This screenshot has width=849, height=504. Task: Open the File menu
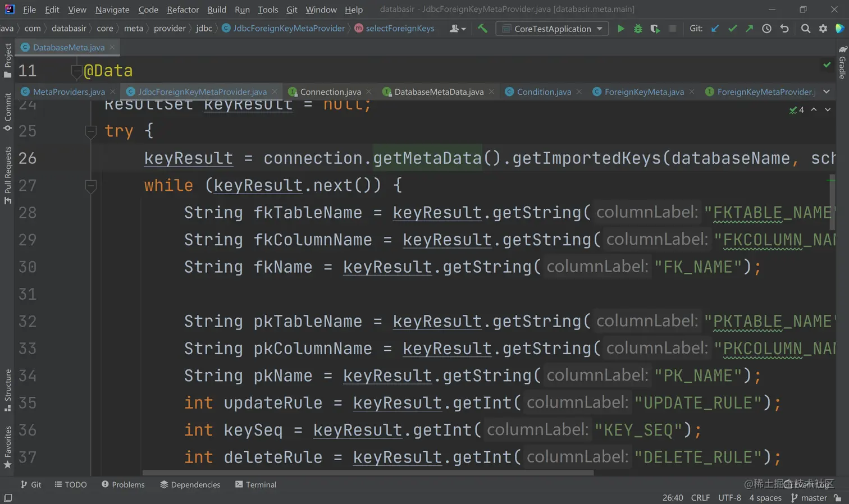pyautogui.click(x=29, y=10)
